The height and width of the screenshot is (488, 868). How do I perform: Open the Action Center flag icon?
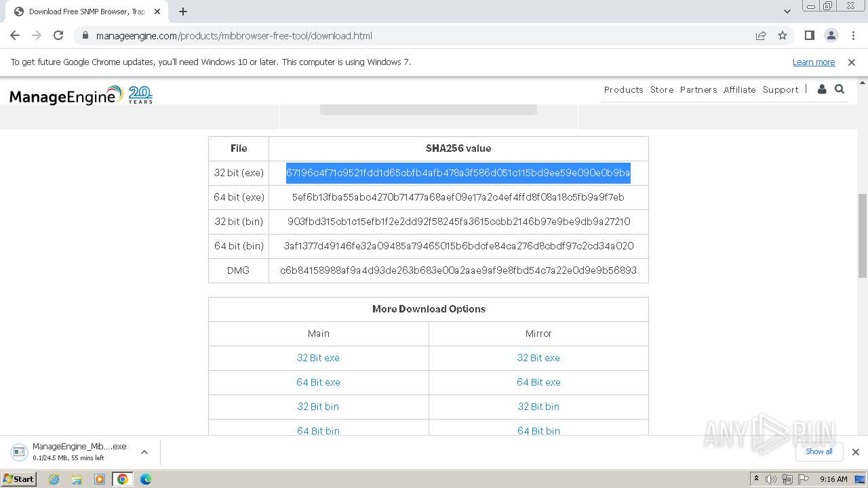tap(804, 479)
